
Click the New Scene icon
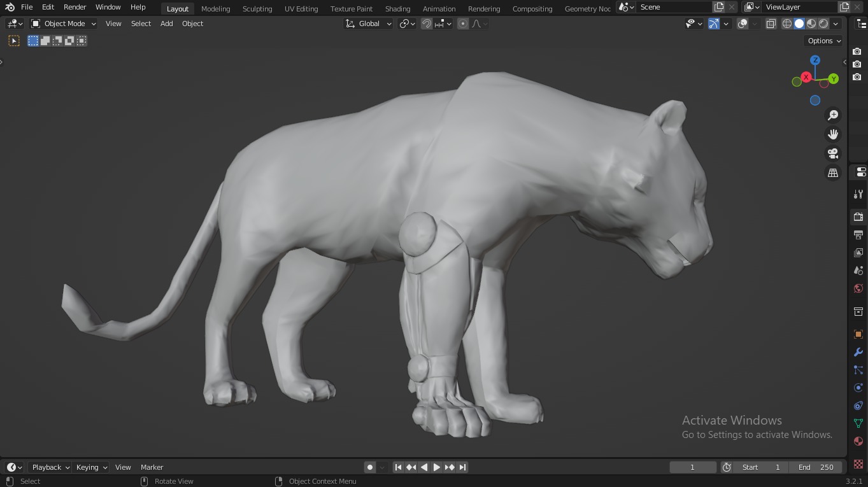pos(719,7)
